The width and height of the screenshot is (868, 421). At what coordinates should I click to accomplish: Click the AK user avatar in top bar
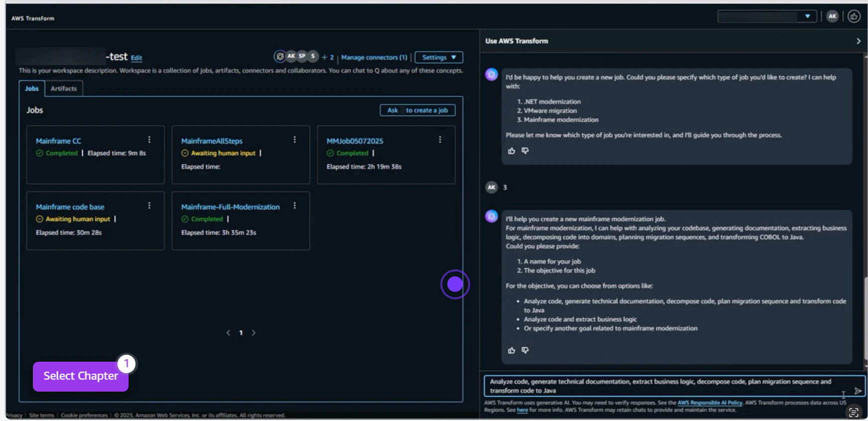(x=832, y=16)
